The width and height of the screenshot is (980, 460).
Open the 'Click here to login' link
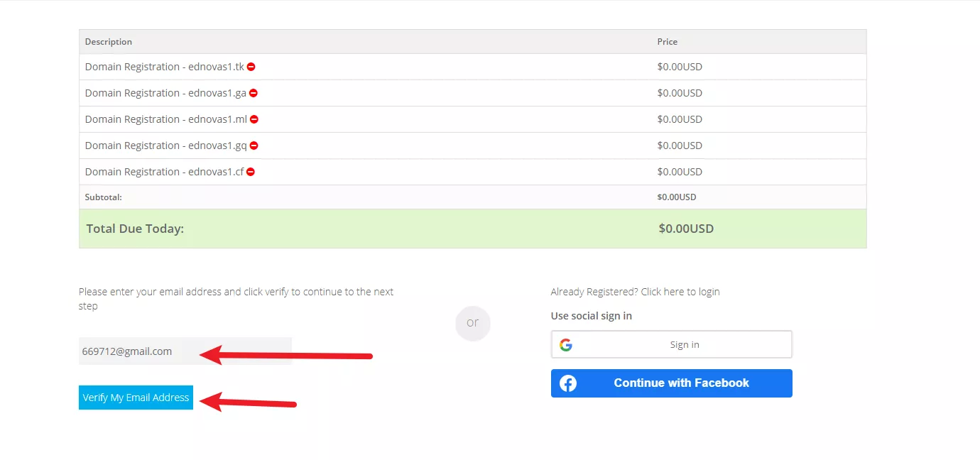pos(680,292)
